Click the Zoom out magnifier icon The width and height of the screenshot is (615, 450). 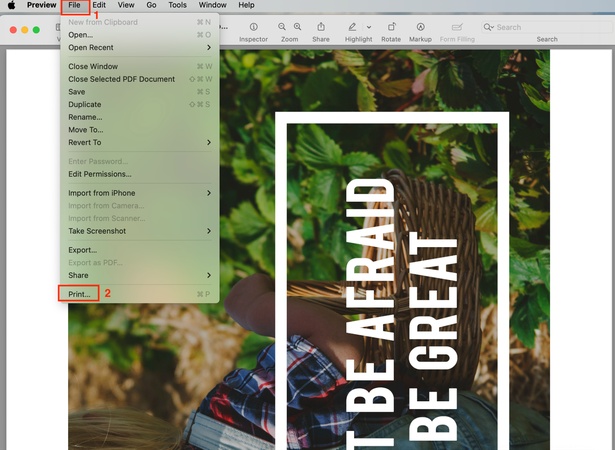coord(282,27)
